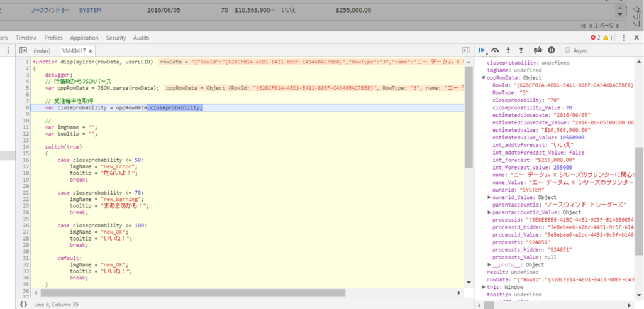Pretty print the source with braces icon

[23, 305]
